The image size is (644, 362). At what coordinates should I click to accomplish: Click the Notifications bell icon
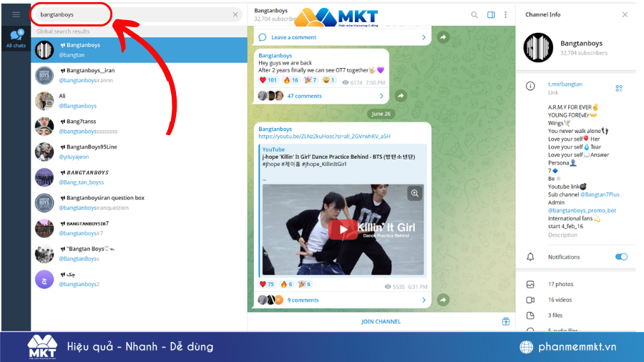tap(530, 257)
